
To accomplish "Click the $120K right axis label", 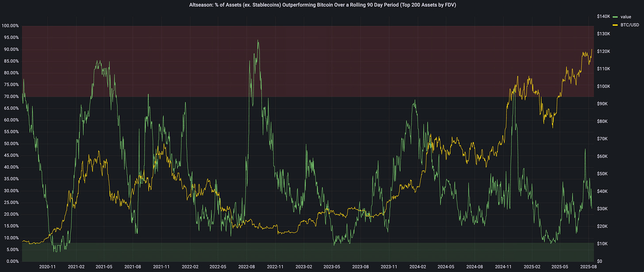I will coord(603,51).
